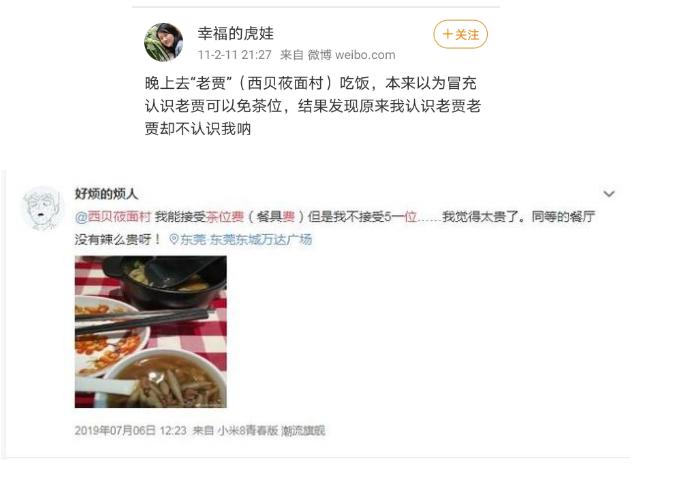The image size is (676, 477).
Task: Expand the chevron menu on 好烦的烦人's post
Action: tap(609, 194)
